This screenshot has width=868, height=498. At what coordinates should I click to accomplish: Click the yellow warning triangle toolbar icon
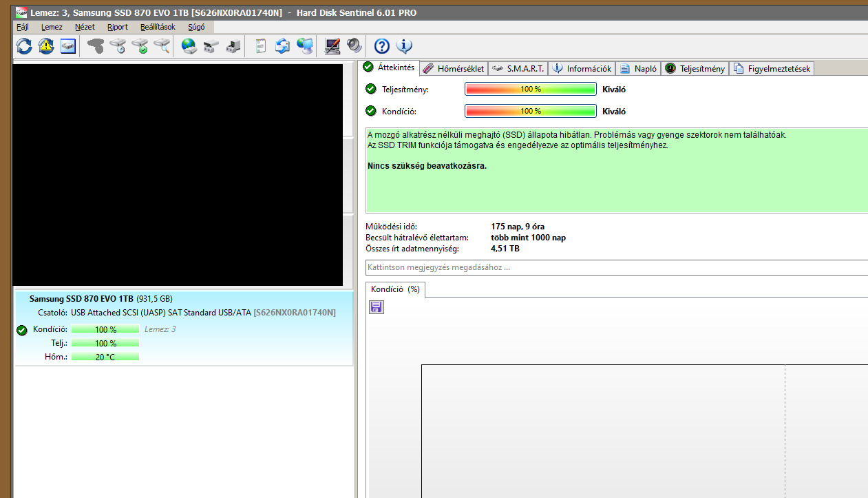pyautogui.click(x=46, y=46)
